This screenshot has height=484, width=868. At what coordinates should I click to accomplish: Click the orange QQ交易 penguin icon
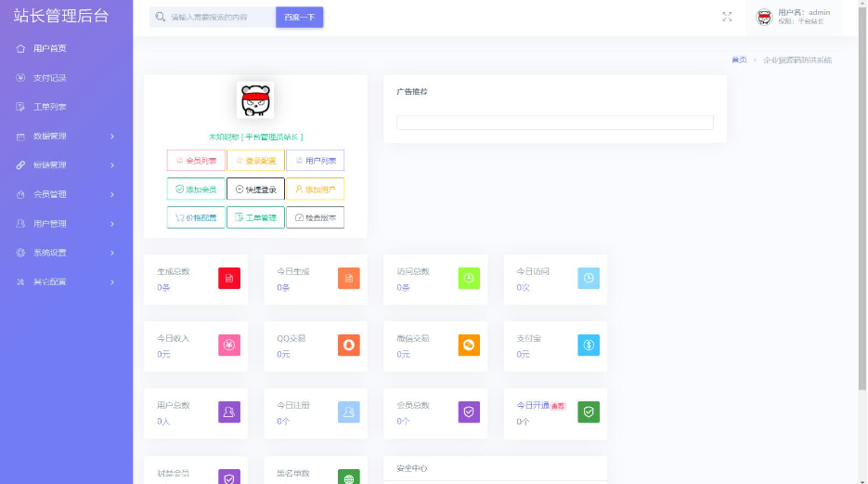click(348, 345)
